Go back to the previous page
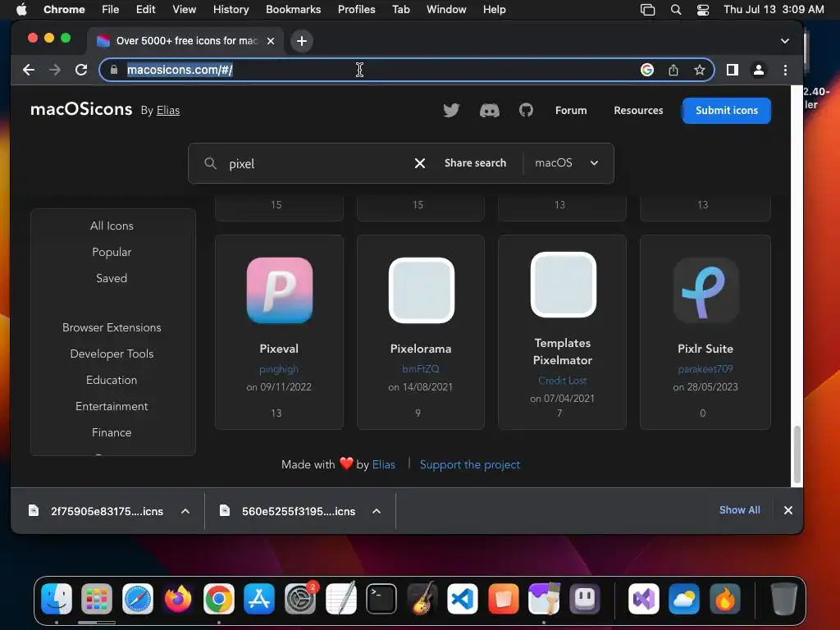The image size is (840, 630). pyautogui.click(x=29, y=70)
